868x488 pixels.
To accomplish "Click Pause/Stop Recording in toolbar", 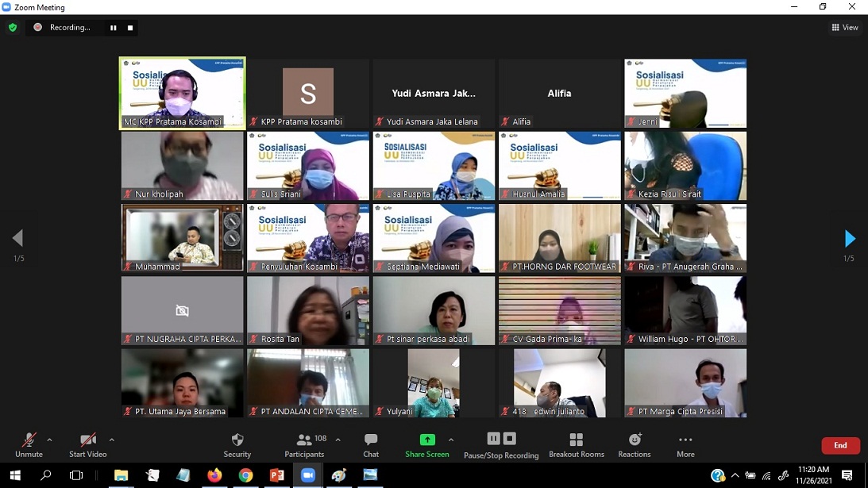I will (501, 445).
